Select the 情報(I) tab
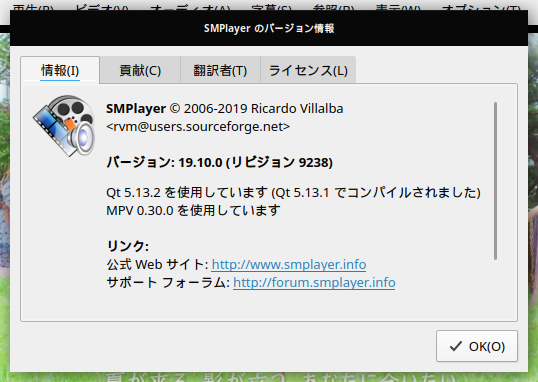Image resolution: width=538 pixels, height=382 pixels. pos(60,70)
